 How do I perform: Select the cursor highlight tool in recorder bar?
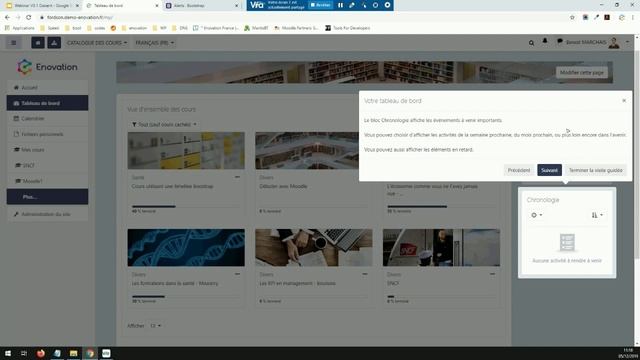364,5
